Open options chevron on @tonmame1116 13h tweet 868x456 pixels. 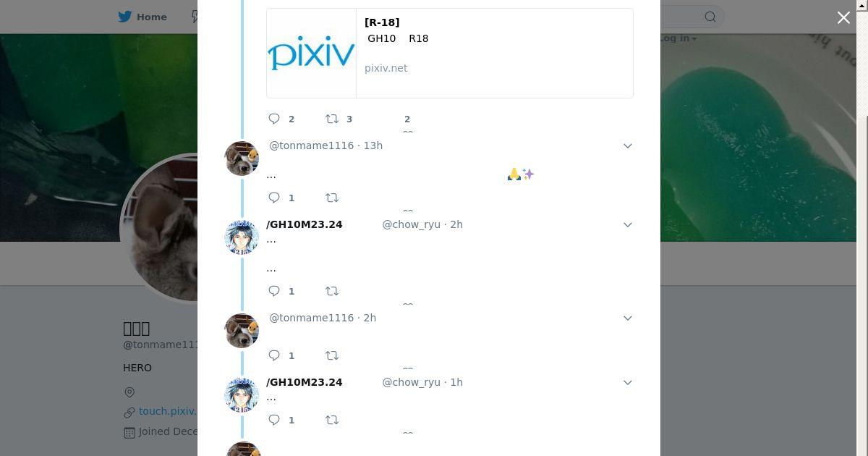[628, 145]
